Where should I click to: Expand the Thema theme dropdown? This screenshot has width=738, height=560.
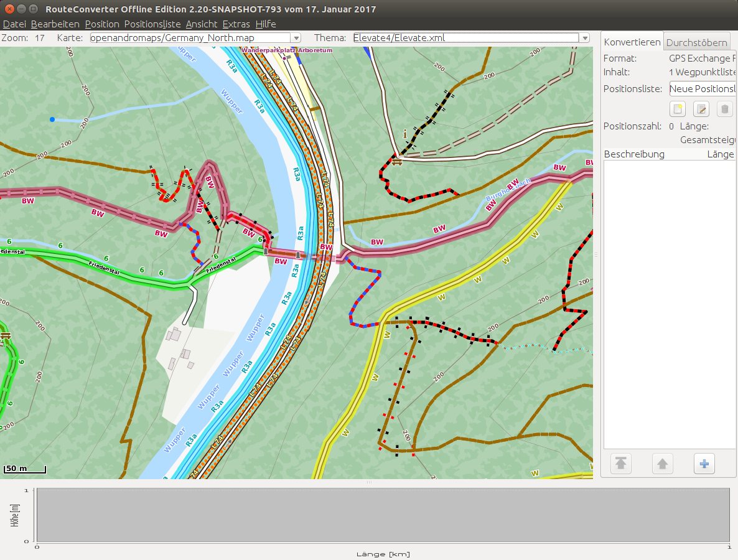pos(584,38)
